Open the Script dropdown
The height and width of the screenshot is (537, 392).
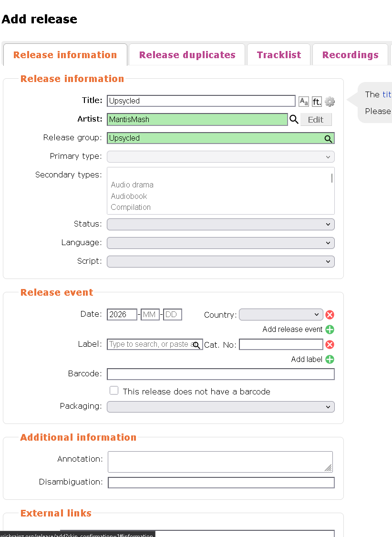(220, 261)
